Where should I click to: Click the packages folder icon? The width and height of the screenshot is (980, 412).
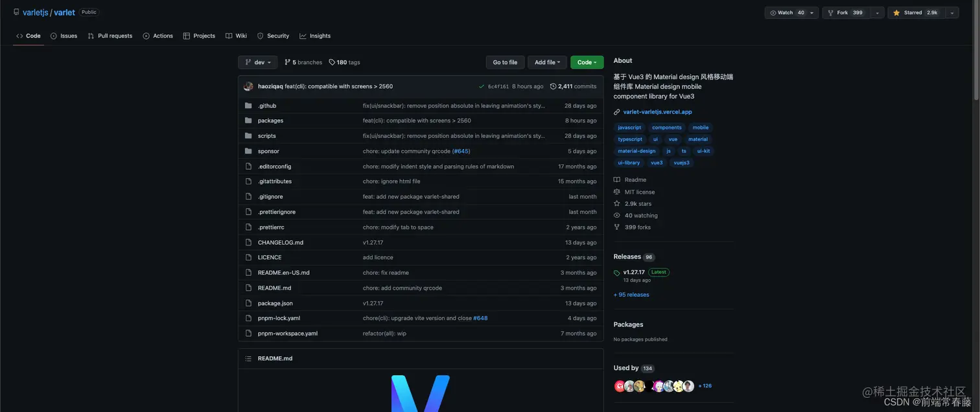pos(248,120)
